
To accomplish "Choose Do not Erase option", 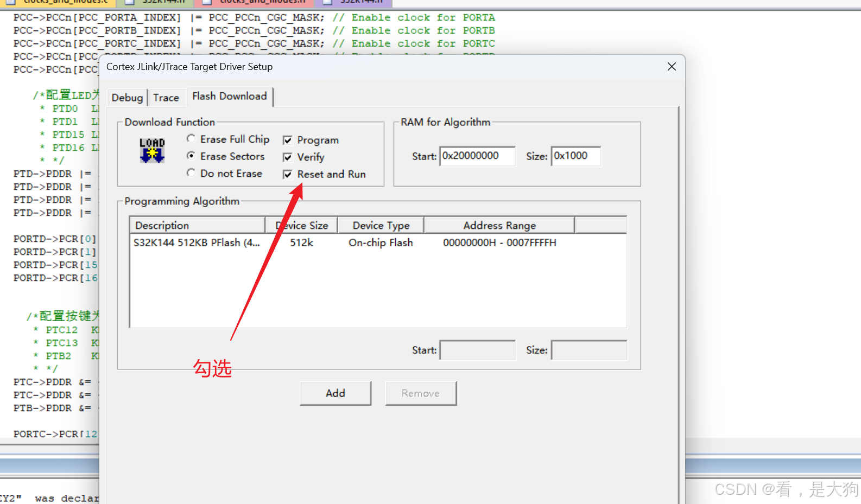I will coord(225,174).
